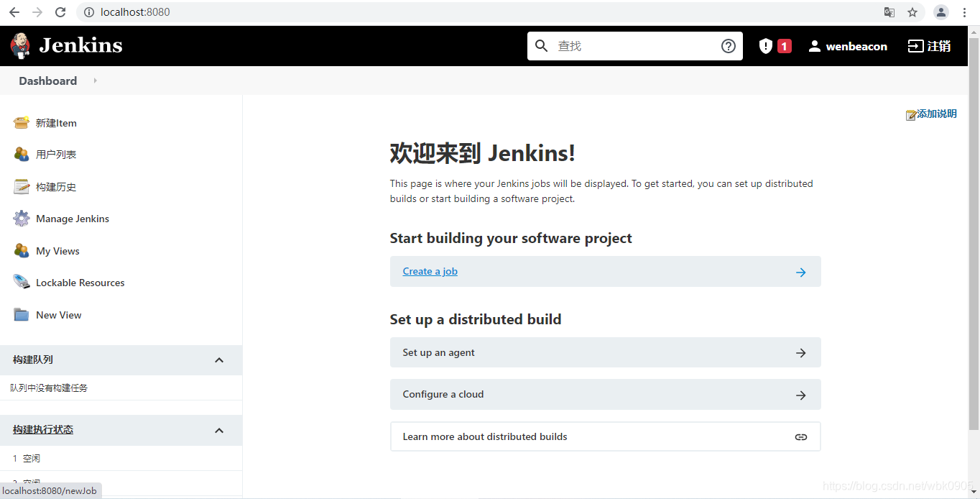The height and width of the screenshot is (499, 980).
Task: Open the security warning shield icon
Action: pos(766,46)
